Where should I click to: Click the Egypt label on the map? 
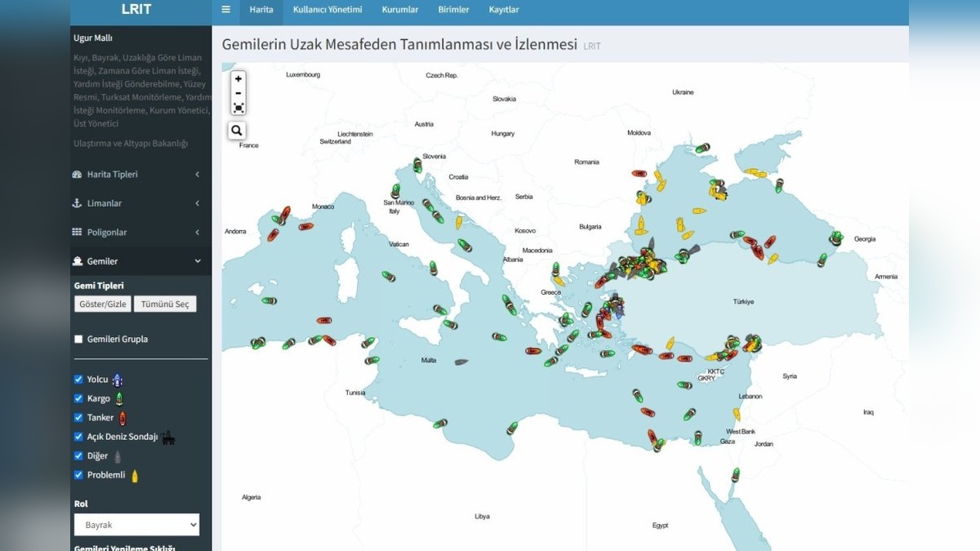660,526
